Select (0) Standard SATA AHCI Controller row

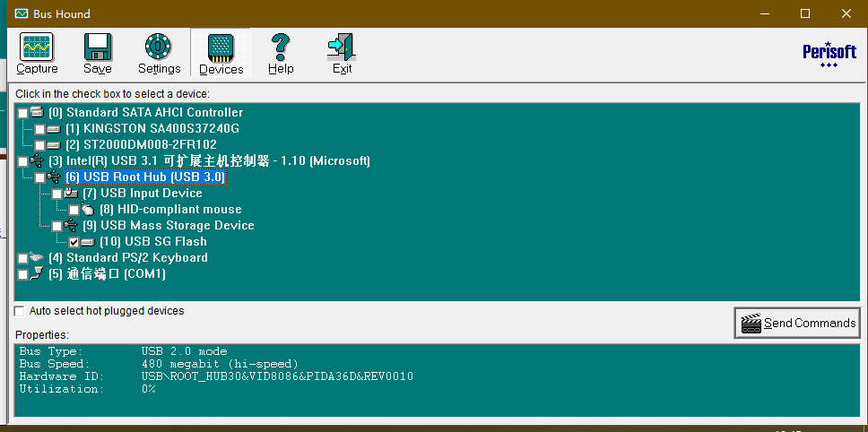pyautogui.click(x=145, y=113)
